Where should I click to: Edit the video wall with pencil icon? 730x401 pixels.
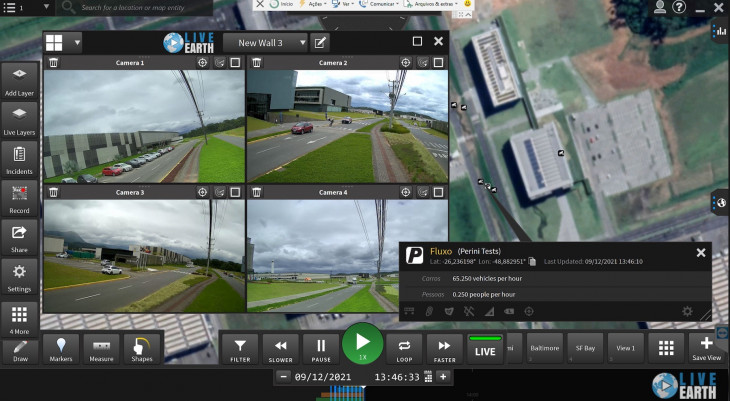pos(320,43)
